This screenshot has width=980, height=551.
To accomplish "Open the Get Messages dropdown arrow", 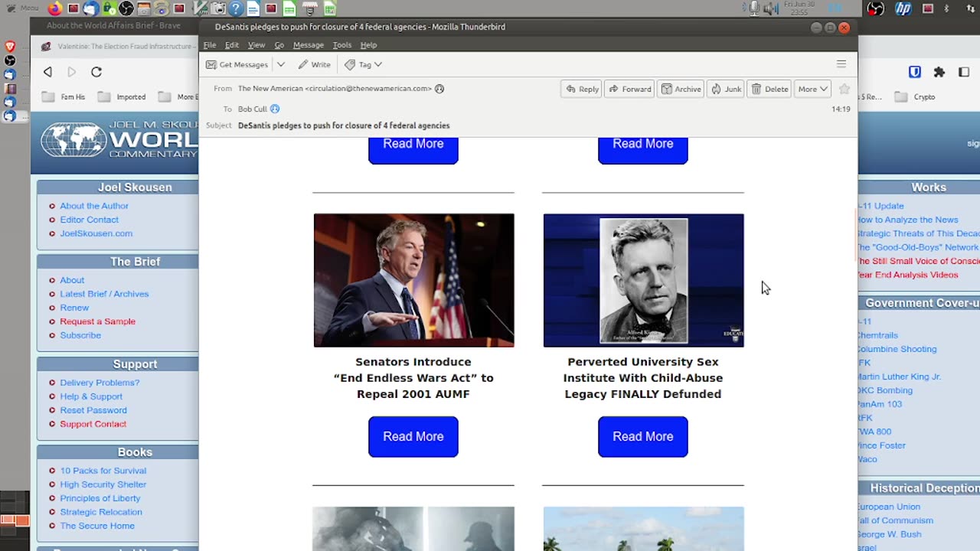I will point(281,64).
